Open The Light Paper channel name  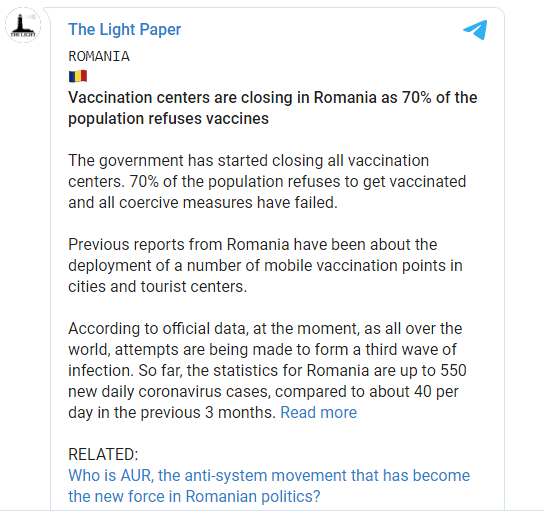[x=125, y=29]
